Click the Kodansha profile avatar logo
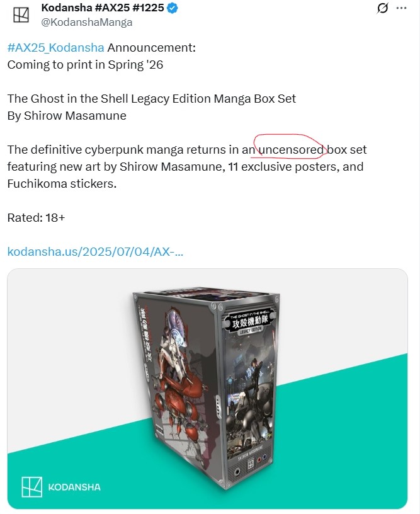Image resolution: width=420 pixels, height=514 pixels. (21, 14)
